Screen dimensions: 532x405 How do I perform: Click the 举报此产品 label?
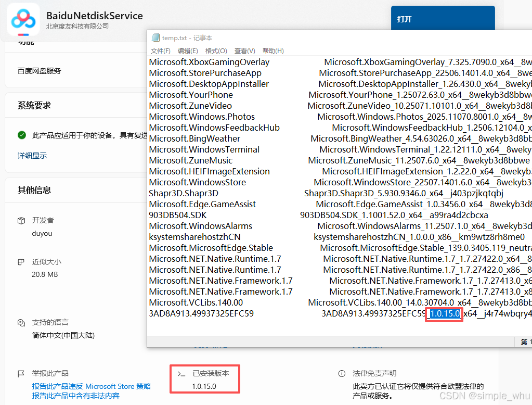pos(50,373)
